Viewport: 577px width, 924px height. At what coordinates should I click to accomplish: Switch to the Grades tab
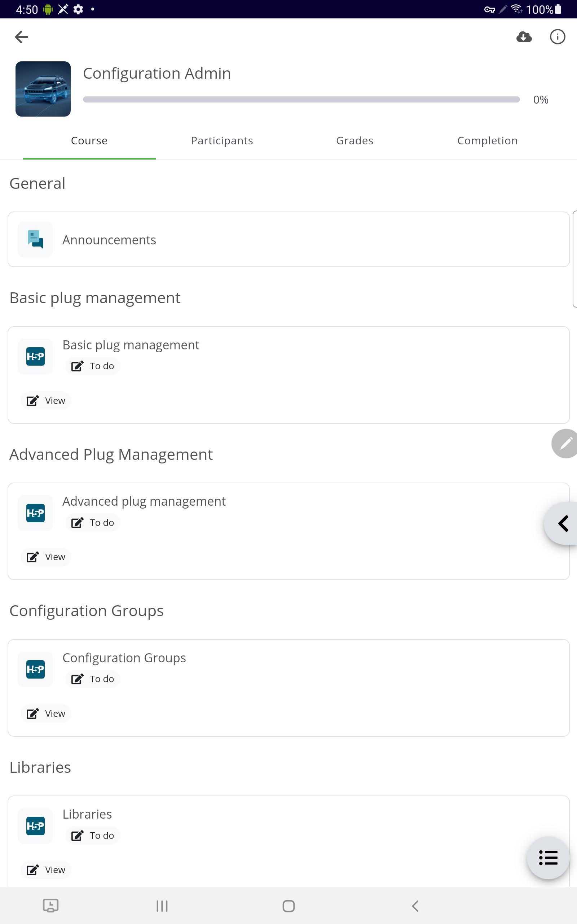[354, 140]
